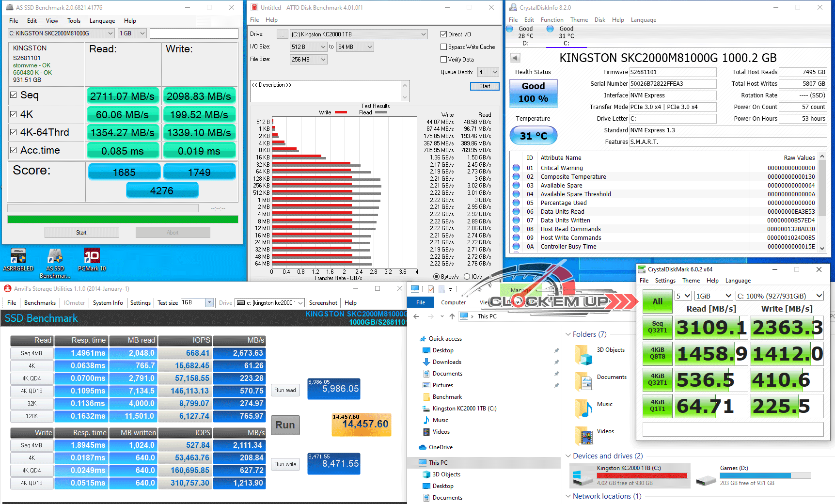Screen dimensions: 835x504
Task: Open the 3D Objects folder icon
Action: (x=584, y=355)
